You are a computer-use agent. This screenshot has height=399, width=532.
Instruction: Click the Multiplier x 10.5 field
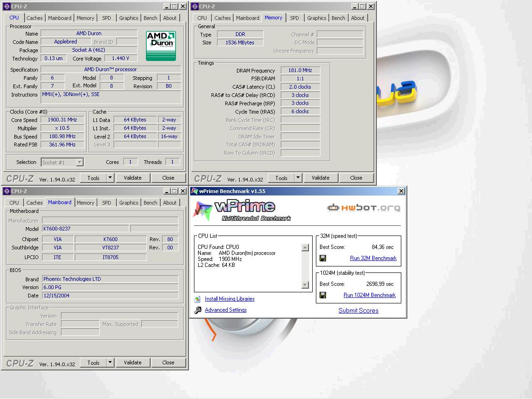click(x=62, y=128)
